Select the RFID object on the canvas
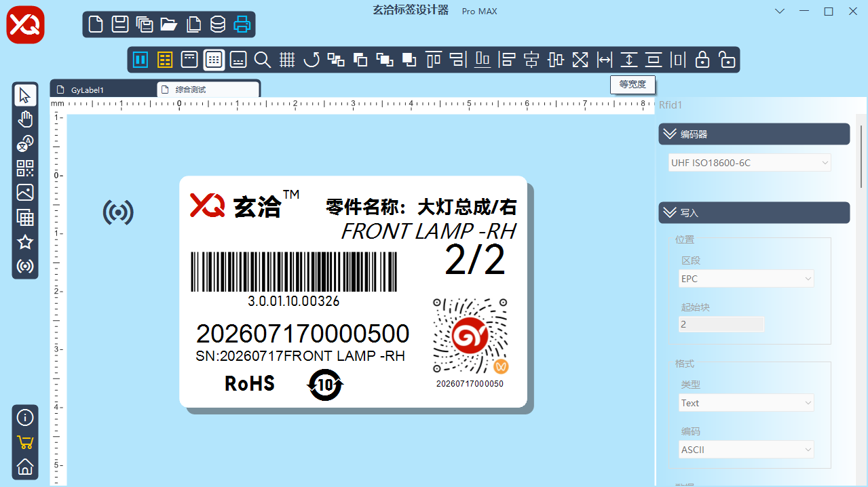This screenshot has height=487, width=868. pos(118,213)
